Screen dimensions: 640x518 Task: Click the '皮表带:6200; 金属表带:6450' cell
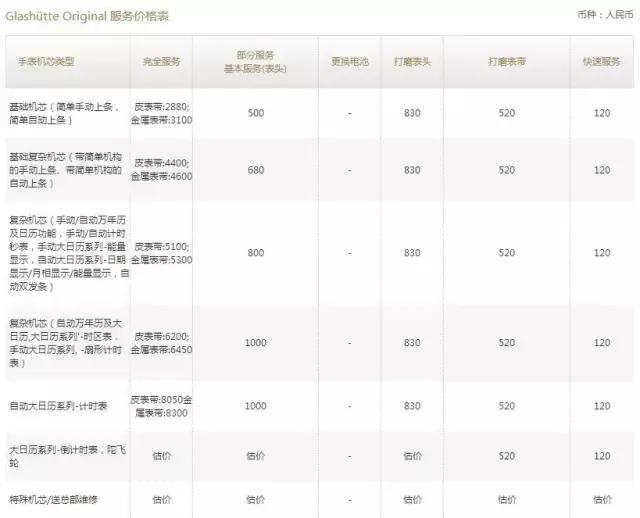(162, 343)
